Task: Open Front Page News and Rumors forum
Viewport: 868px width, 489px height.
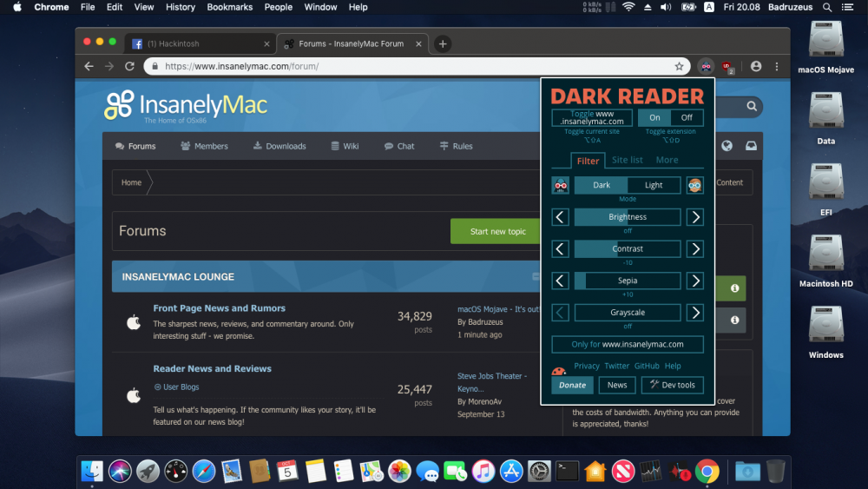Action: [x=220, y=308]
